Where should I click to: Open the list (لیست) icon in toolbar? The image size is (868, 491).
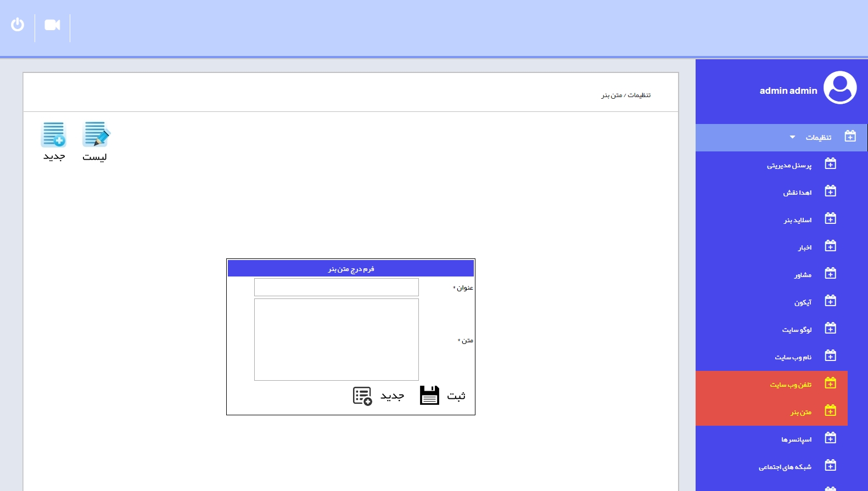[96, 135]
